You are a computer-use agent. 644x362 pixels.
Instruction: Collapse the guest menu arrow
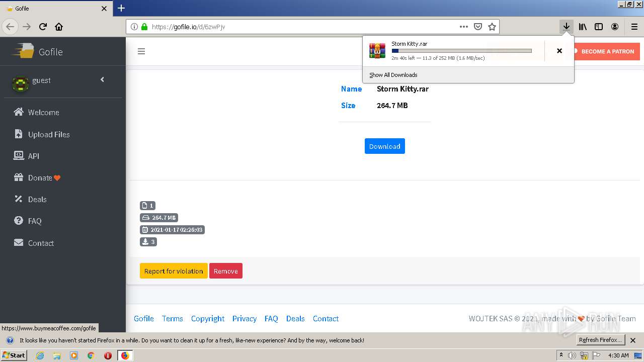tap(102, 79)
